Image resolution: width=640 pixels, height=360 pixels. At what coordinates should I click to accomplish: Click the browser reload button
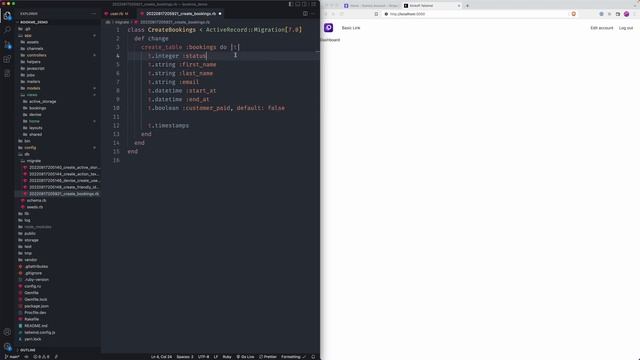click(342, 14)
